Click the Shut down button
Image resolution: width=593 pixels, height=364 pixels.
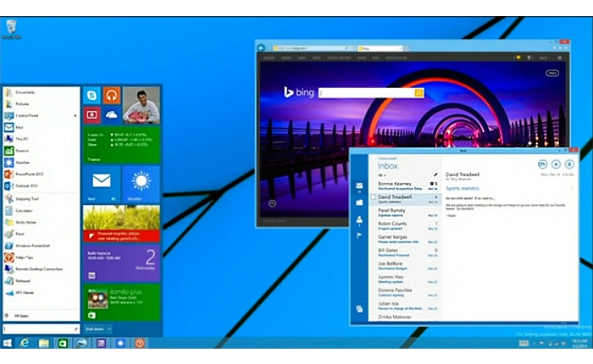(x=94, y=328)
